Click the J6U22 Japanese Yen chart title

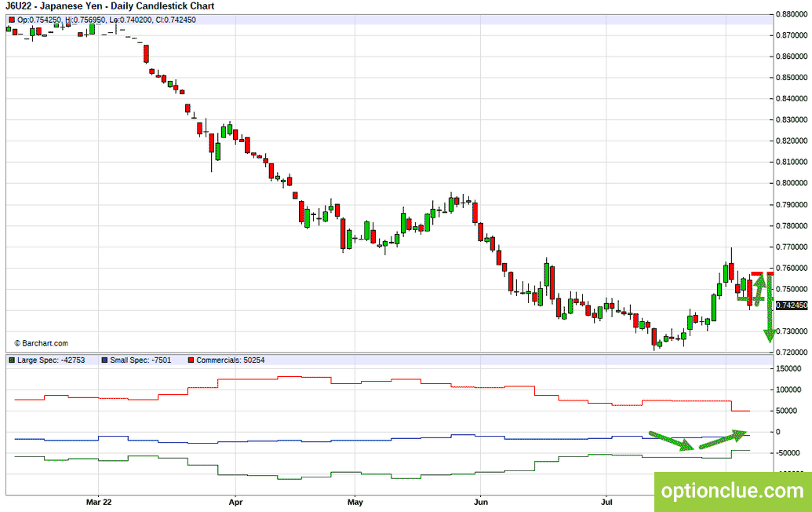(110, 6)
